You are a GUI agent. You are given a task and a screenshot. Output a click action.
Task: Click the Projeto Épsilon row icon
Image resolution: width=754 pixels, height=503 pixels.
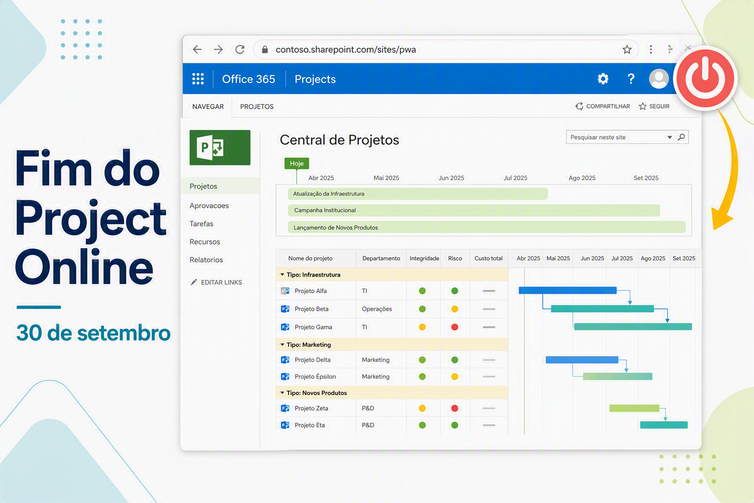tap(285, 377)
